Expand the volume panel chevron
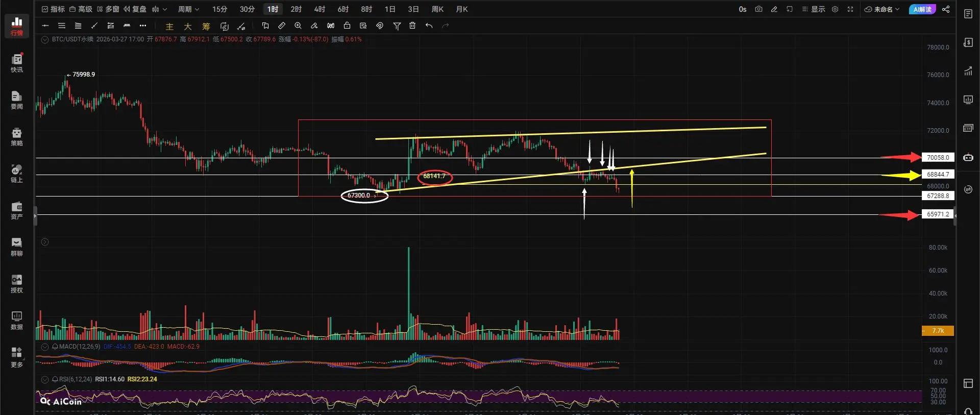Viewport: 980px width, 415px height. pyautogui.click(x=45, y=242)
